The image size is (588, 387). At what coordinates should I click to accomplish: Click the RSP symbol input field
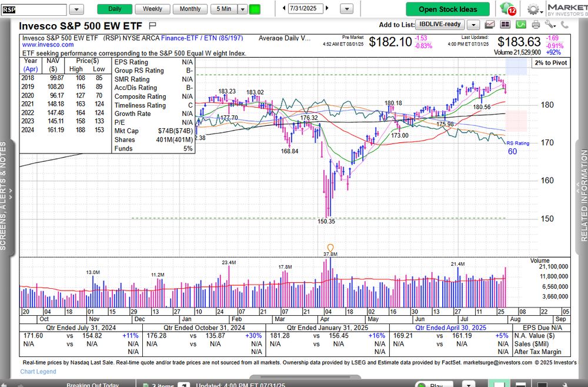(x=34, y=9)
